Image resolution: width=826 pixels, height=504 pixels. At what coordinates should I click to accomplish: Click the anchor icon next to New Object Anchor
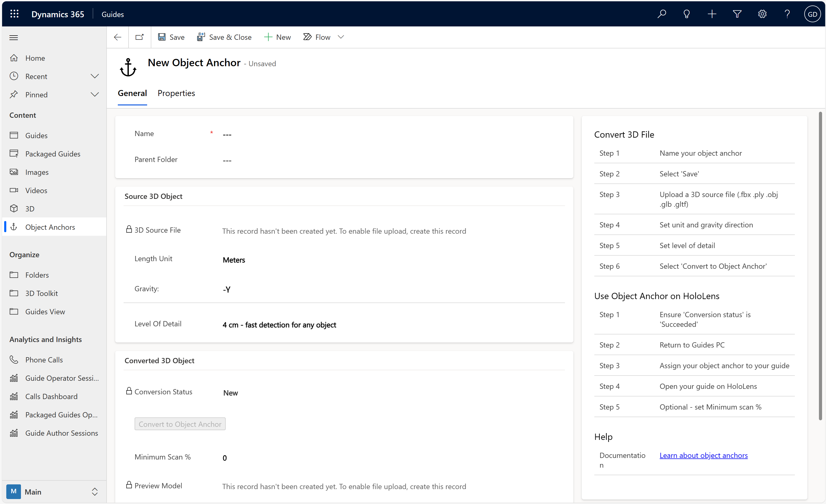(128, 65)
